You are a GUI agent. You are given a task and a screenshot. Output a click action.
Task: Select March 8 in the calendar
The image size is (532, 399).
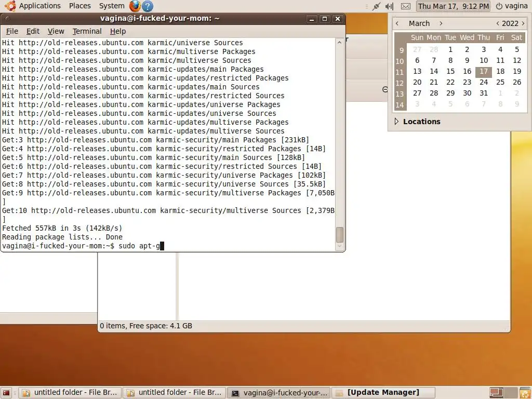tap(450, 60)
